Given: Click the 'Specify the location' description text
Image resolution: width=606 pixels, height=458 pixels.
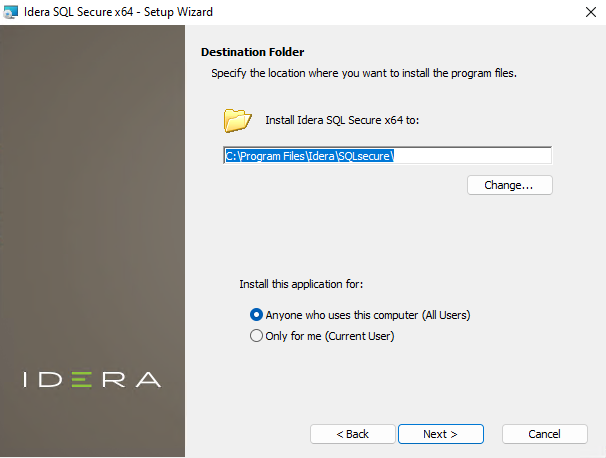Looking at the screenshot, I should click(364, 73).
